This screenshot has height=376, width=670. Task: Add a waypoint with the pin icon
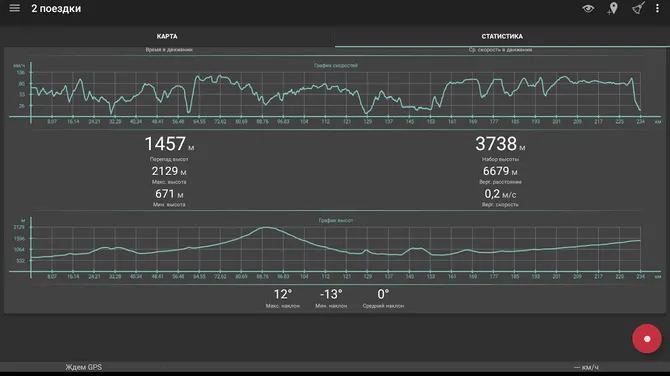point(613,9)
